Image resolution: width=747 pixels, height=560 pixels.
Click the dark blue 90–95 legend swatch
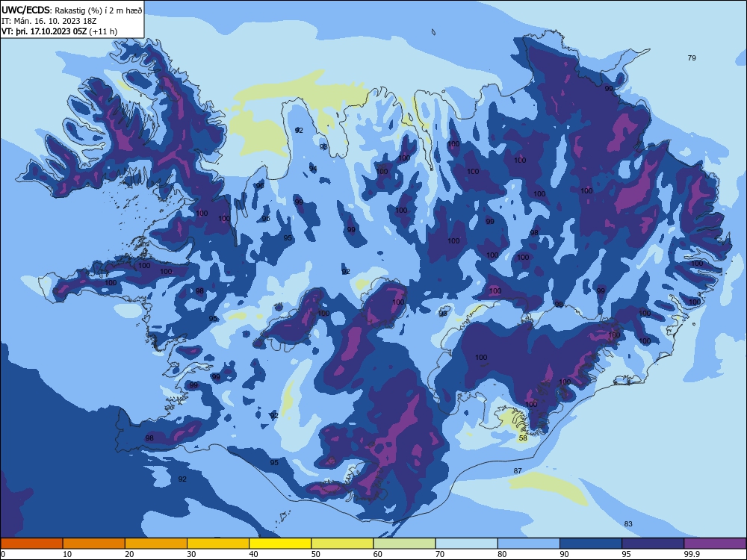591,544
